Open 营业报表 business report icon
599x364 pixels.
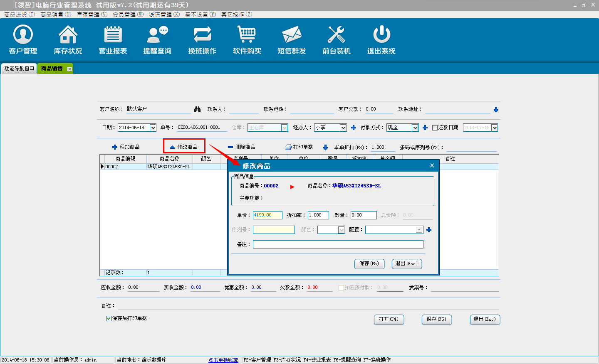click(113, 35)
